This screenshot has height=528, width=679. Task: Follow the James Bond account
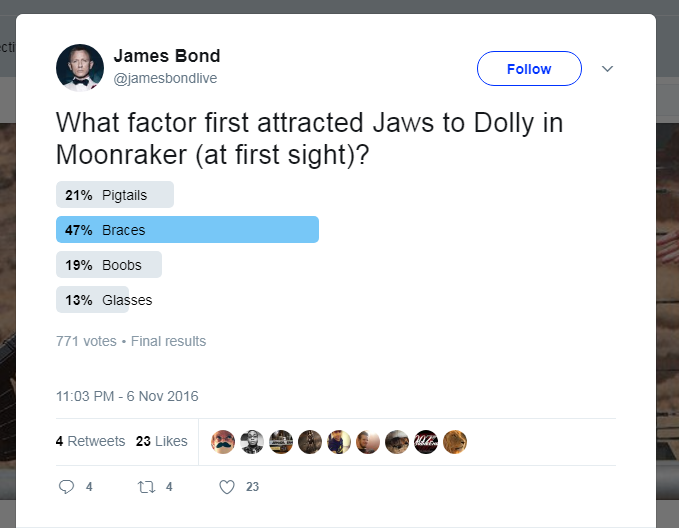[x=529, y=69]
